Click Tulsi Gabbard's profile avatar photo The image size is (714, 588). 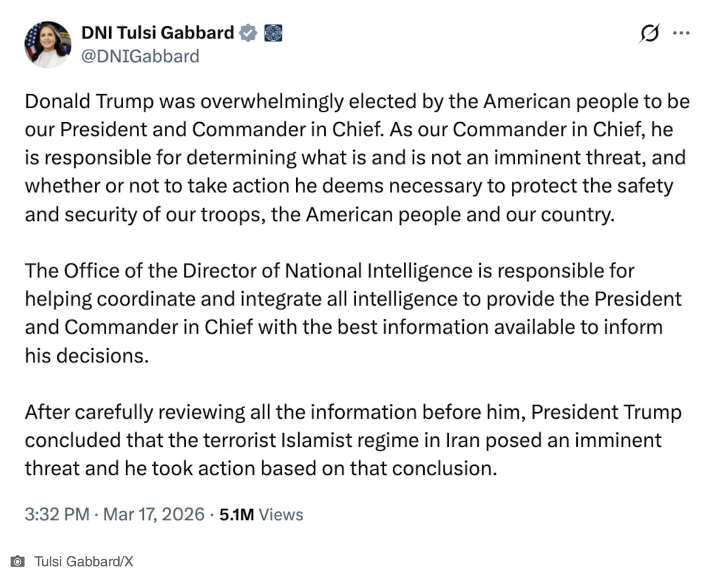(x=47, y=44)
